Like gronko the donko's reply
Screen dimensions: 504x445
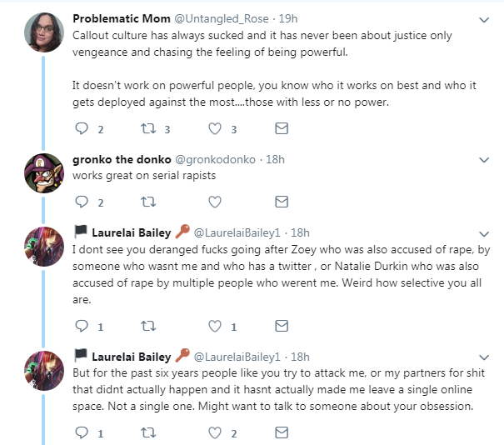coord(215,202)
